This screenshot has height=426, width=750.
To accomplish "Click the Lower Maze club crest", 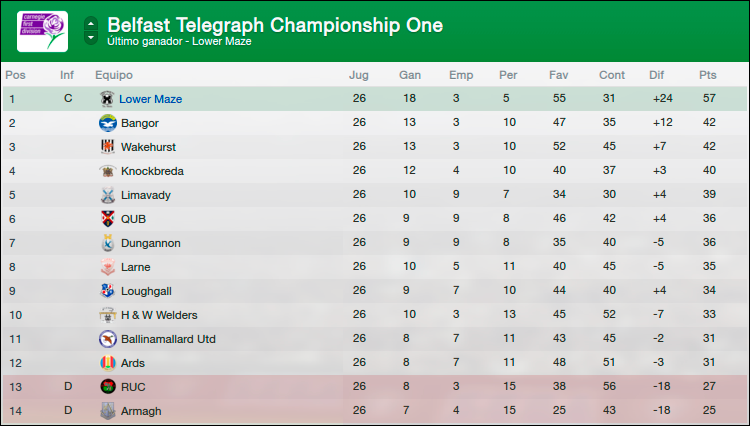I will point(107,99).
